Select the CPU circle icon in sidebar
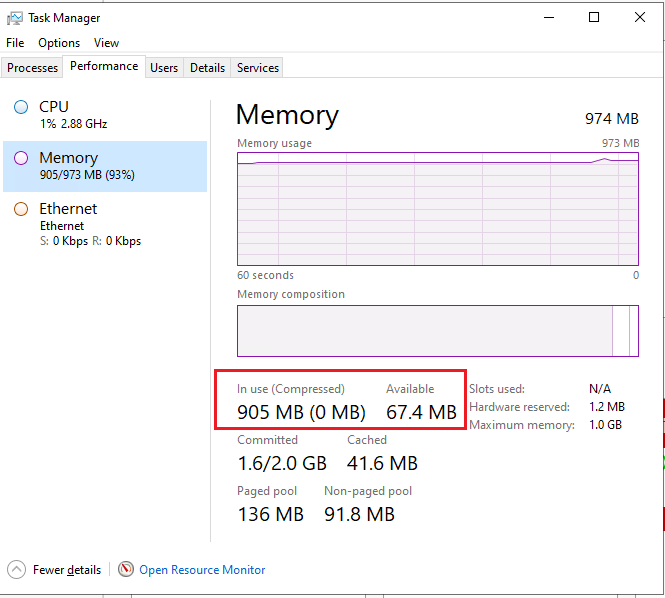The image size is (665, 598). 21,107
